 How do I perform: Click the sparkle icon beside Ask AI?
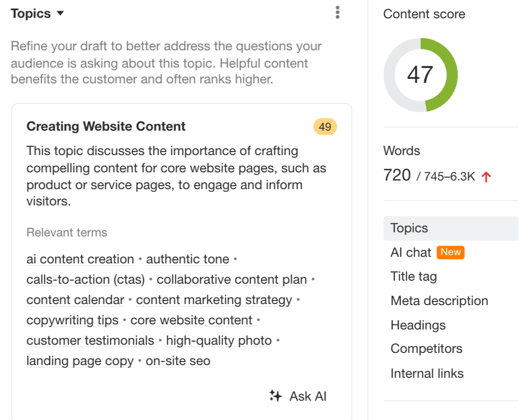click(275, 396)
